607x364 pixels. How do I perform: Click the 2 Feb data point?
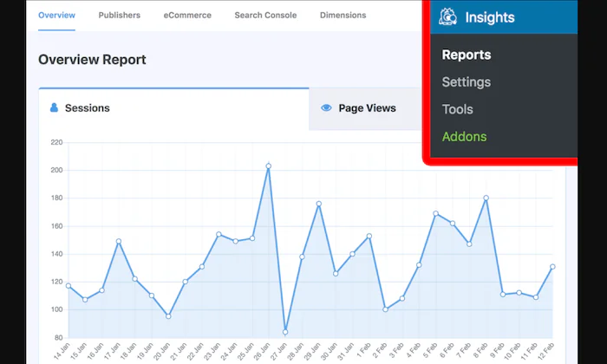click(x=386, y=309)
